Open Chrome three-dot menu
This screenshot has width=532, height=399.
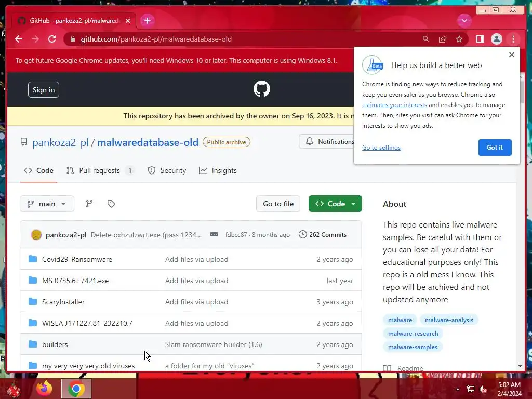pos(513,39)
